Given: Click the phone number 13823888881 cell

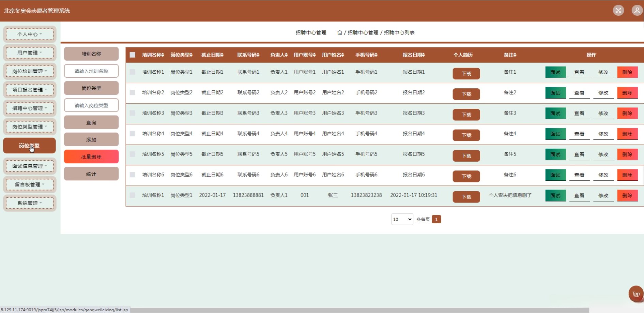Looking at the screenshot, I should (x=248, y=195).
